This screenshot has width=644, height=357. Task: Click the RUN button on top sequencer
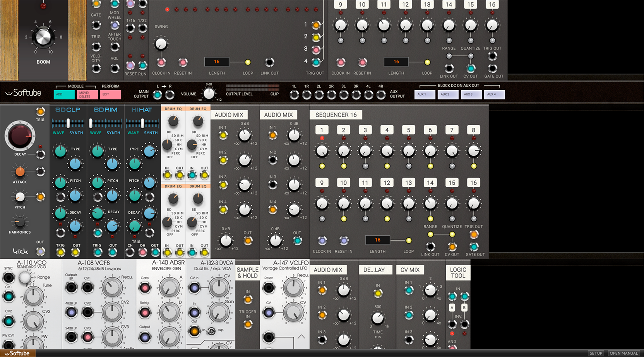click(x=142, y=65)
